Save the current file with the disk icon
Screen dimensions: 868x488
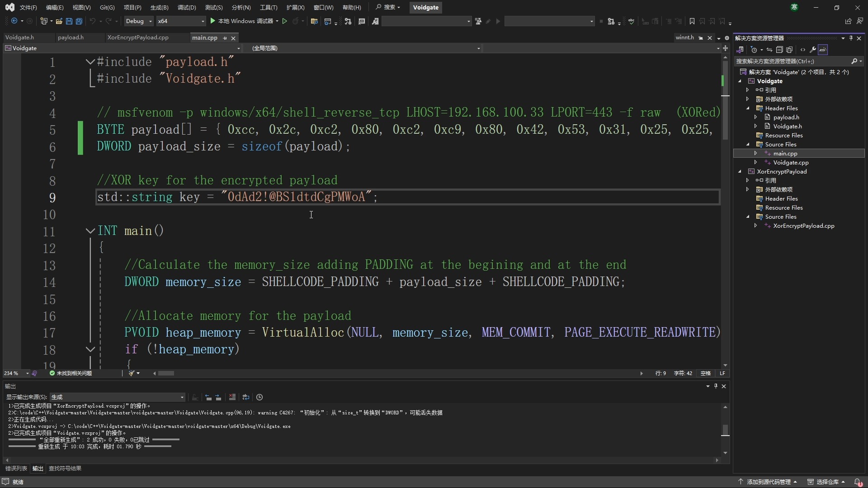(69, 21)
